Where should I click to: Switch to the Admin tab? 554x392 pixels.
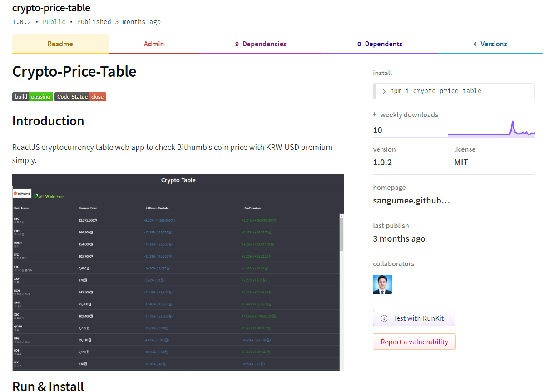coord(154,44)
